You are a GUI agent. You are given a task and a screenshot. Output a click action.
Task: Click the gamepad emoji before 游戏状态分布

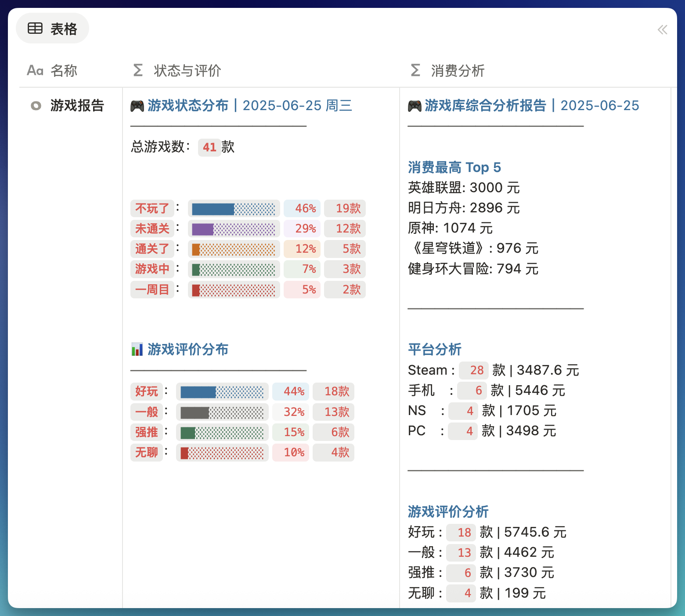pyautogui.click(x=137, y=106)
